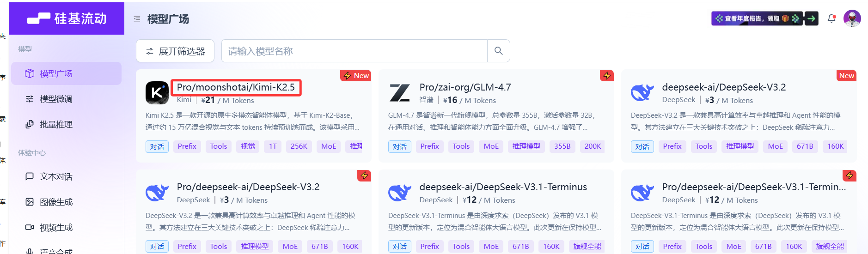Click the 批量推理 icon in sidebar
The image size is (868, 254).
[30, 124]
